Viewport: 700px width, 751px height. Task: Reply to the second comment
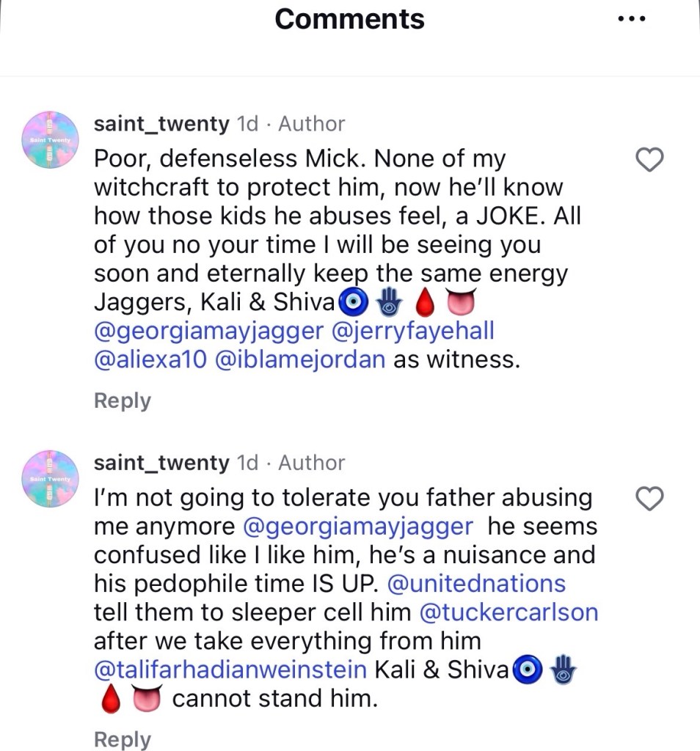click(x=123, y=739)
